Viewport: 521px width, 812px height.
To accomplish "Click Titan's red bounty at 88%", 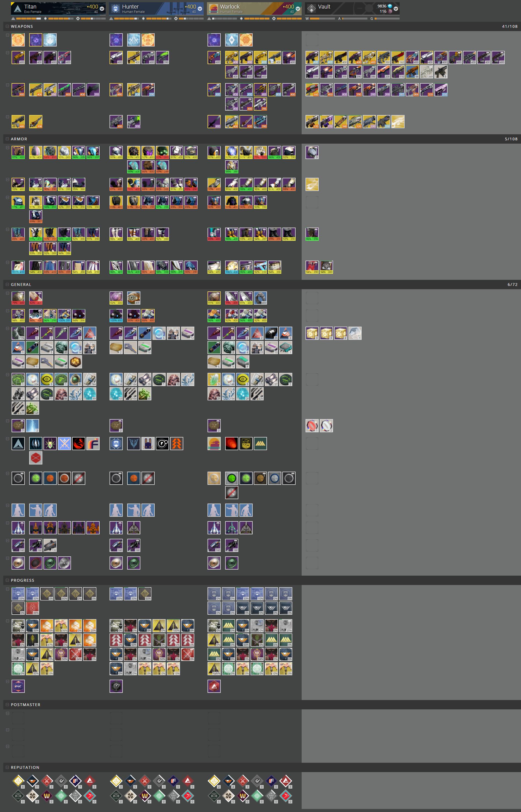I will [x=32, y=608].
